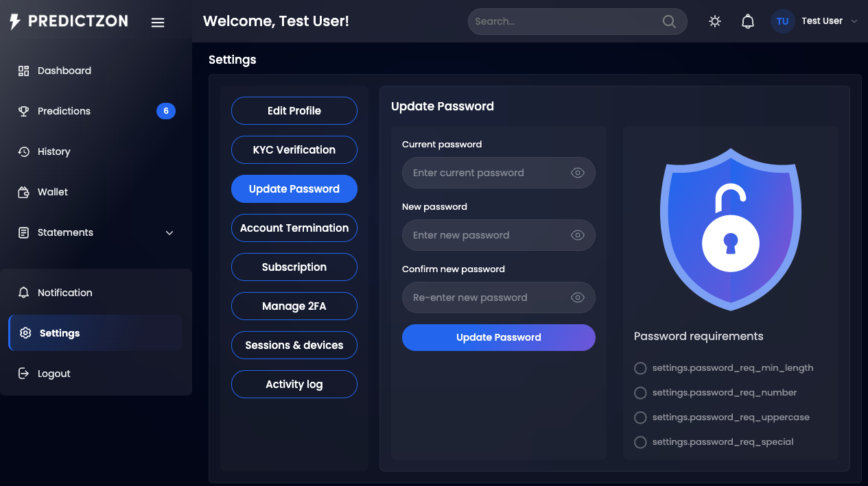Click min_length requirement circle

point(640,368)
